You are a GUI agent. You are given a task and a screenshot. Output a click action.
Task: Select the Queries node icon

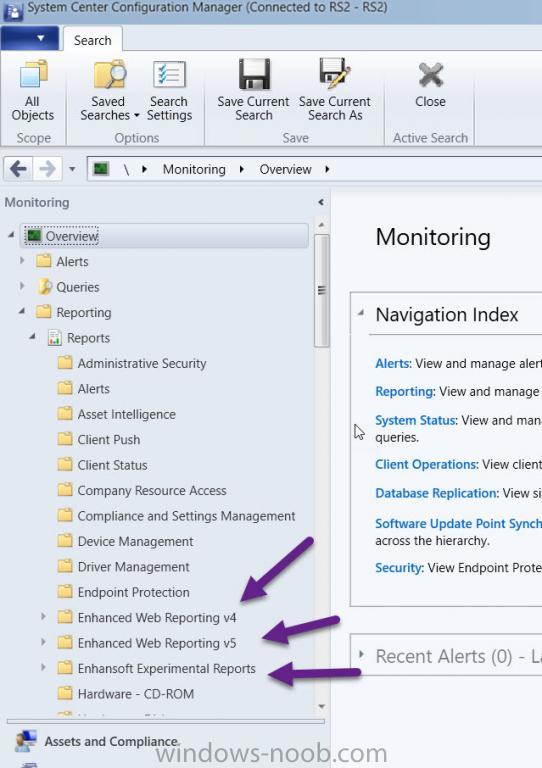pyautogui.click(x=44, y=287)
